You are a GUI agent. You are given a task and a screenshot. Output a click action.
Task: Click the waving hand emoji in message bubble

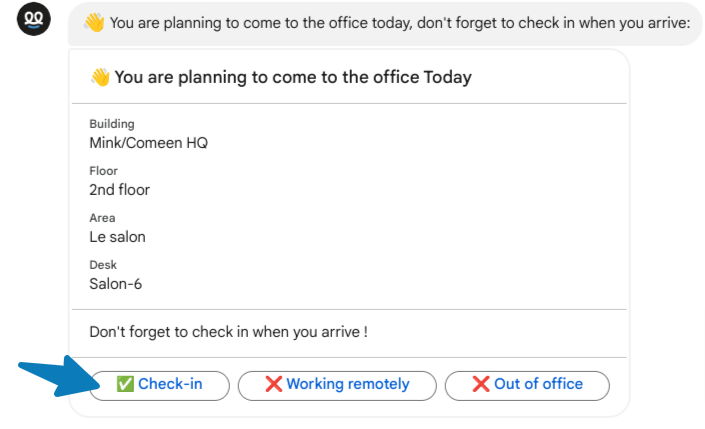[94, 22]
